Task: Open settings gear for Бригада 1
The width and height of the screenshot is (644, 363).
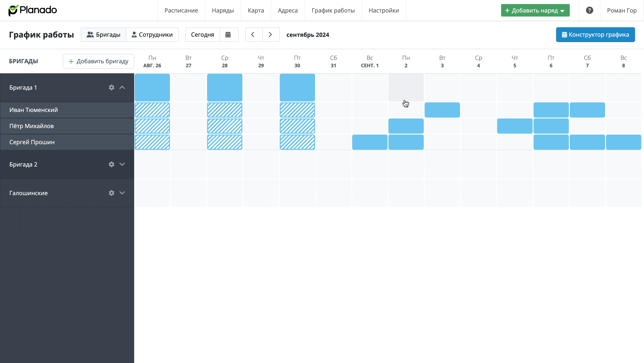Action: pyautogui.click(x=112, y=87)
